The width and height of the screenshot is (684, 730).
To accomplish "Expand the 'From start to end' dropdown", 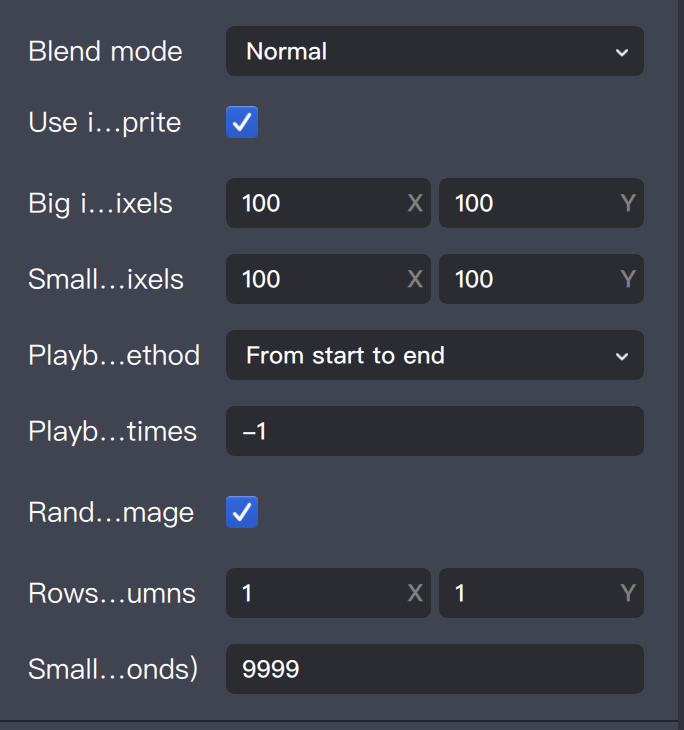I will tap(434, 355).
